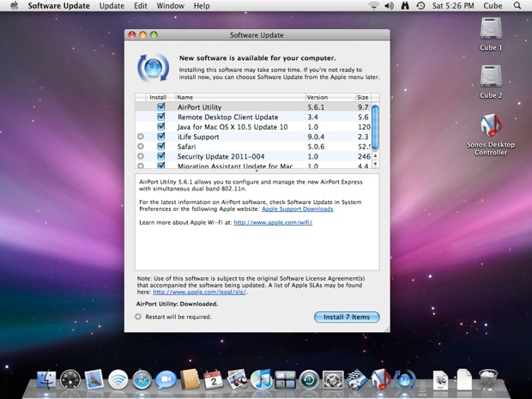Open Sonos controller icon in the Dock
Viewport: 532px width, 399px height.
[x=380, y=379]
